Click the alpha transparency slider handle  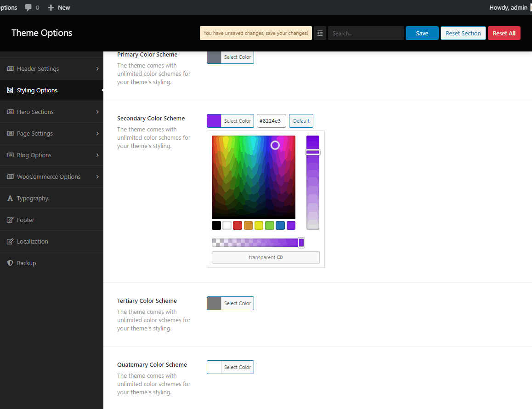pyautogui.click(x=301, y=242)
